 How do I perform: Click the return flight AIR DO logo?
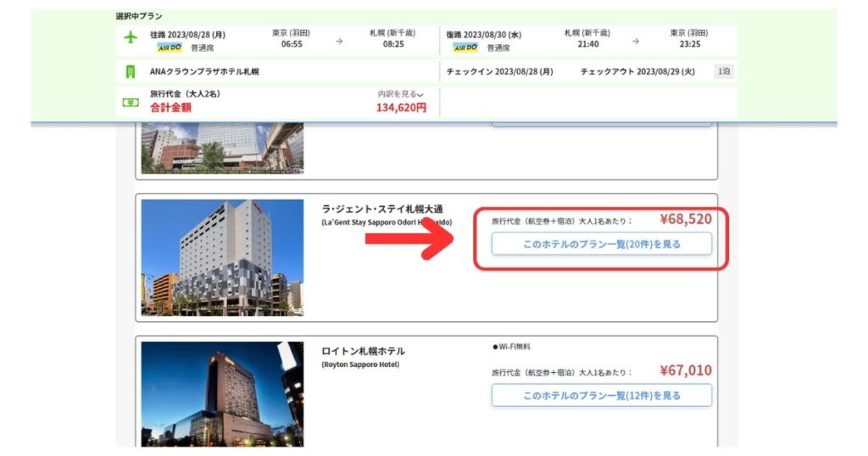point(465,47)
